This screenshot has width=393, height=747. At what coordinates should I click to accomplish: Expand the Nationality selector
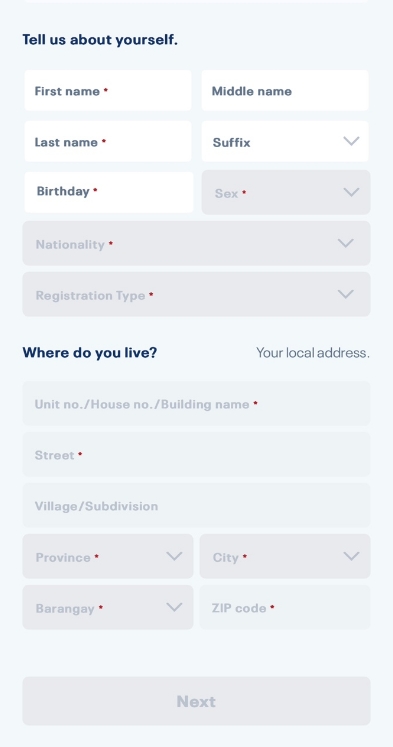(196, 243)
